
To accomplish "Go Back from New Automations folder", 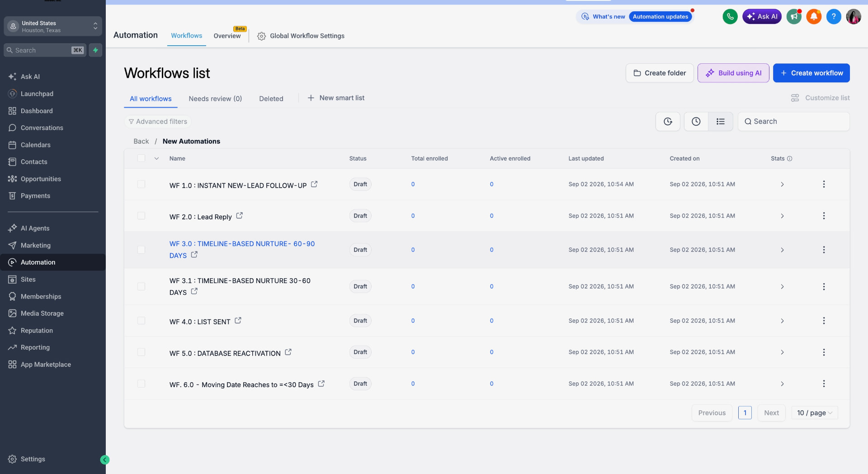I will (x=141, y=141).
